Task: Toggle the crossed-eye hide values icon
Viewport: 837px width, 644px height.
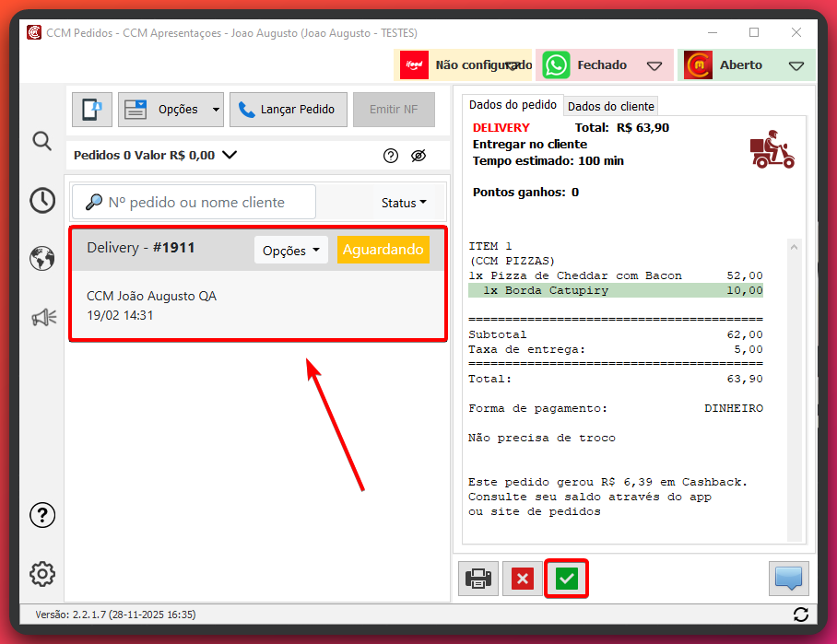Action: 418,156
